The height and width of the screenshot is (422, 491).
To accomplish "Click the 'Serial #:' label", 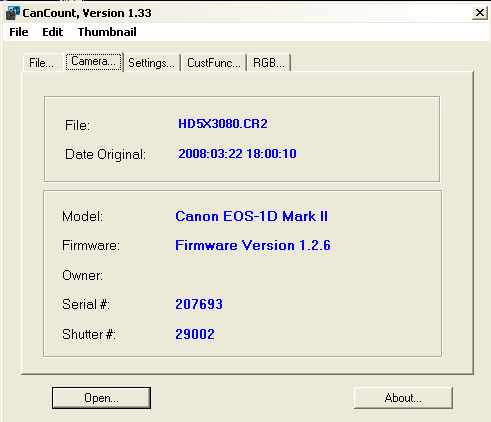I will pyautogui.click(x=86, y=304).
